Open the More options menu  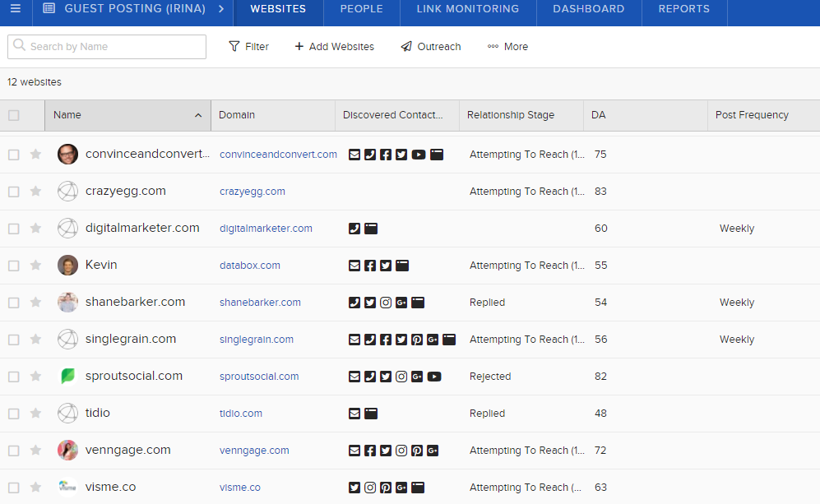(x=507, y=47)
